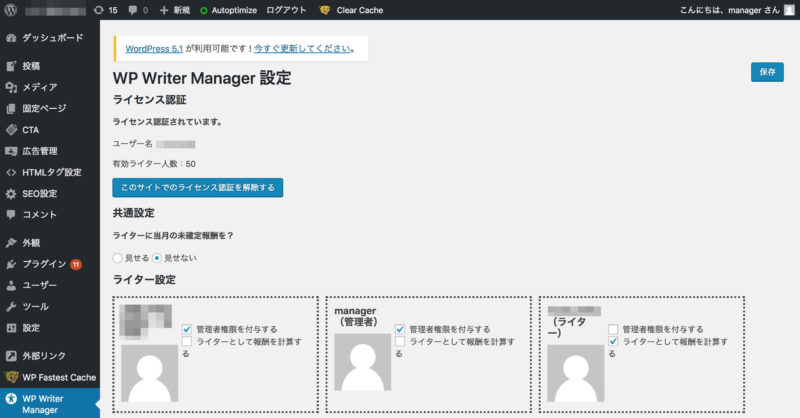The height and width of the screenshot is (418, 800).
Task: Click the メディア media icon
Action: click(x=11, y=87)
